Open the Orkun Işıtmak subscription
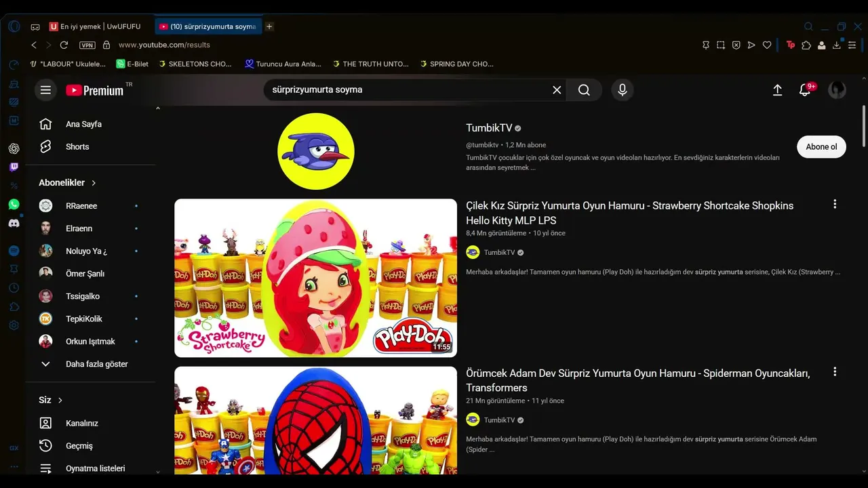The height and width of the screenshot is (488, 868). point(90,342)
